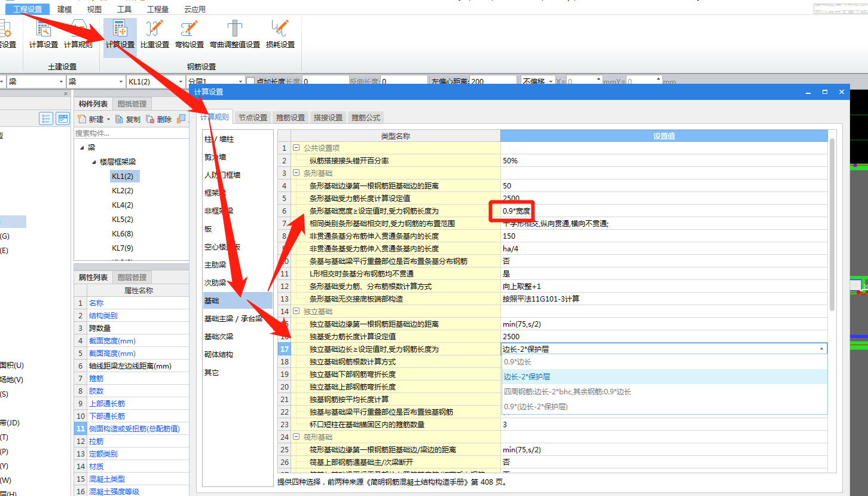Toggle row 17 value dropdown arrow

point(821,349)
